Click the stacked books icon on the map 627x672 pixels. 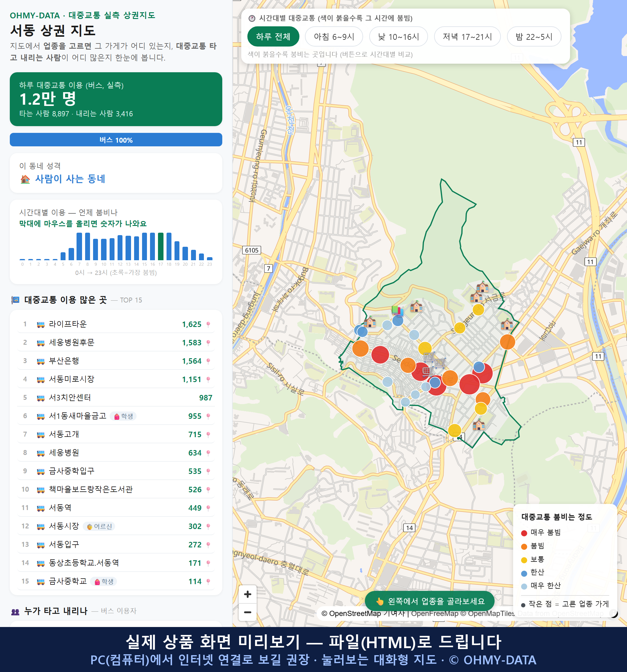pyautogui.click(x=398, y=310)
